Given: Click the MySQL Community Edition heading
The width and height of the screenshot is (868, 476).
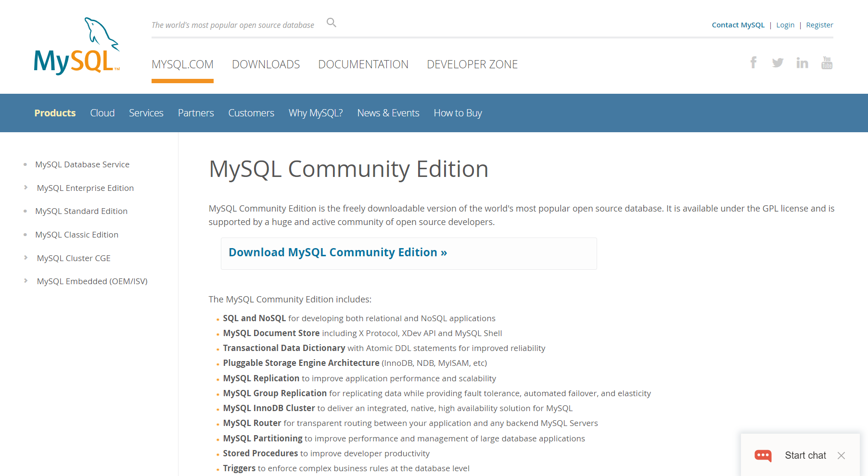Looking at the screenshot, I should tap(348, 169).
